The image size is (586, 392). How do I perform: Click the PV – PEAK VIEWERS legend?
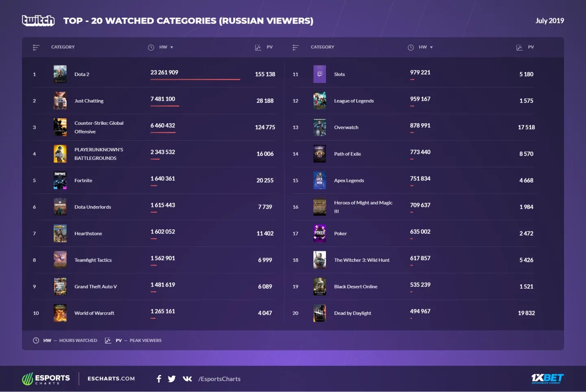pyautogui.click(x=133, y=340)
